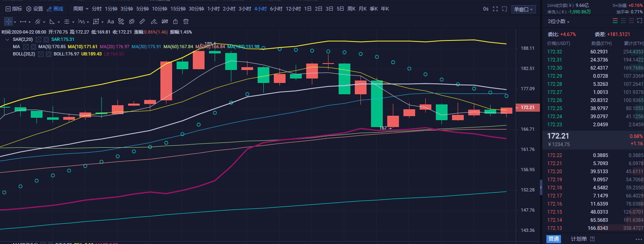Screen dimensions: 644x244
Task: Open the 周期 period dropdown
Action: [81, 9]
